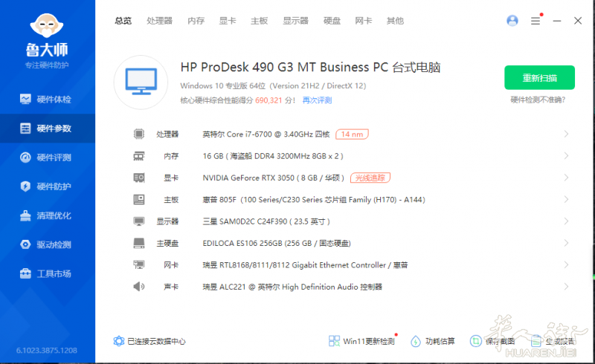Close the 鲁大师 window
595x364 pixels.
point(578,21)
